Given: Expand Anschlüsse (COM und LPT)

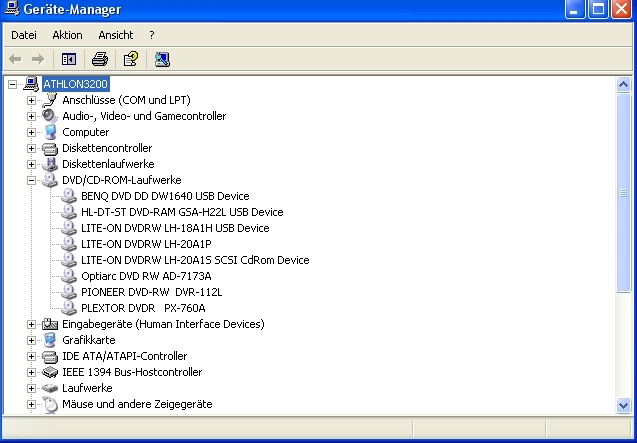Looking at the screenshot, I should (31, 100).
